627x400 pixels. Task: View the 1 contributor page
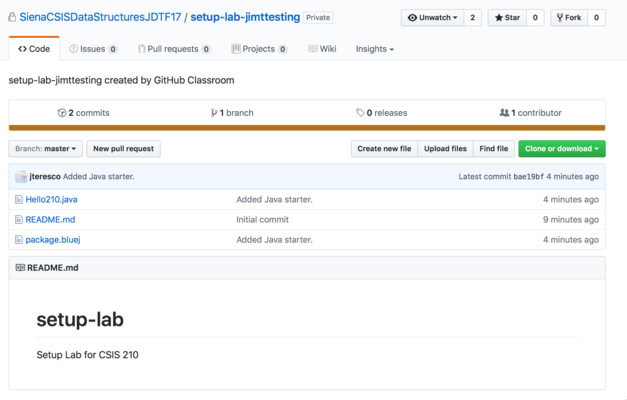click(531, 113)
